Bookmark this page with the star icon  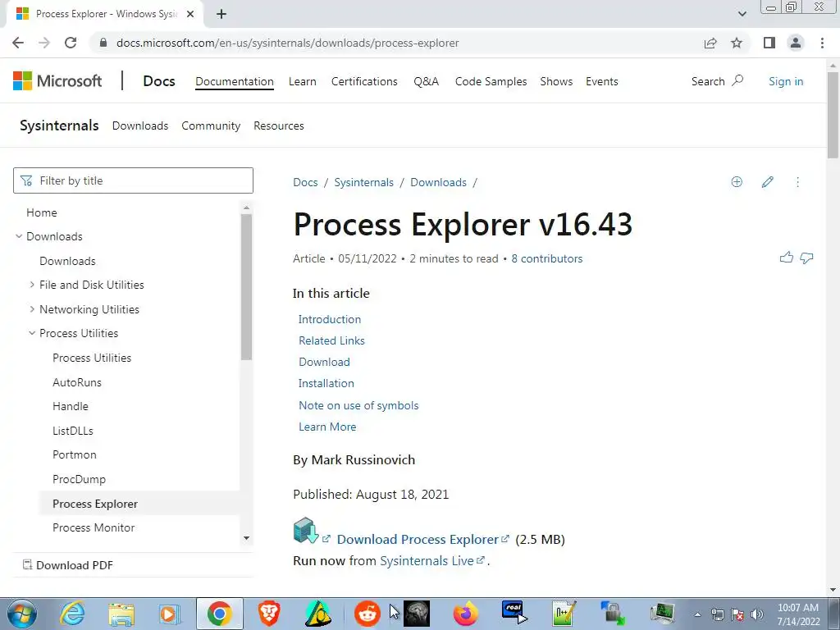pos(737,43)
